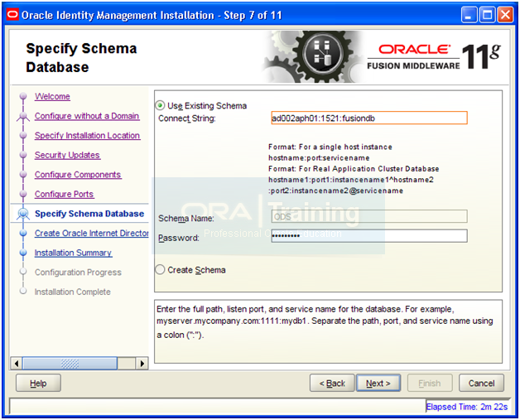Click the Specify Installation Location step bullet
The width and height of the screenshot is (520, 420).
coord(23,135)
